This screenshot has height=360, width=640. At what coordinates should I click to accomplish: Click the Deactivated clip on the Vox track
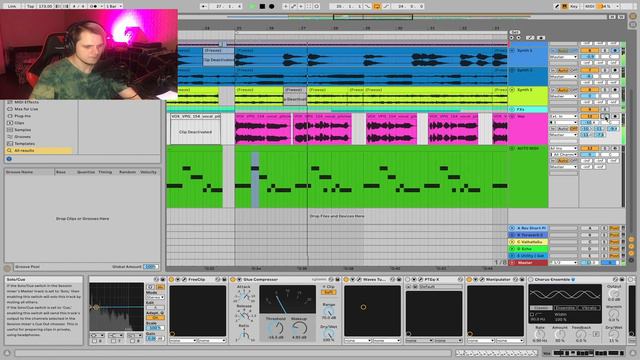tap(196, 129)
